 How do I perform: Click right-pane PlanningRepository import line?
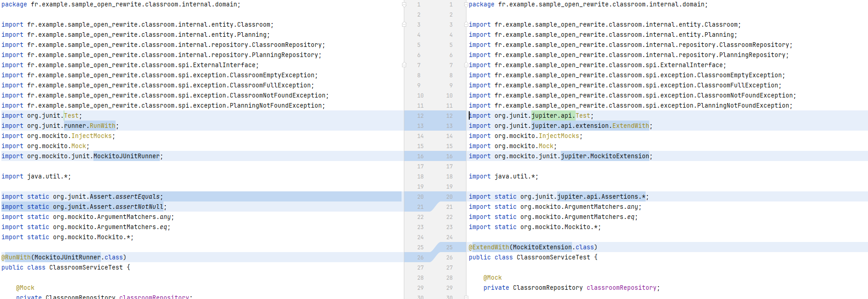629,55
